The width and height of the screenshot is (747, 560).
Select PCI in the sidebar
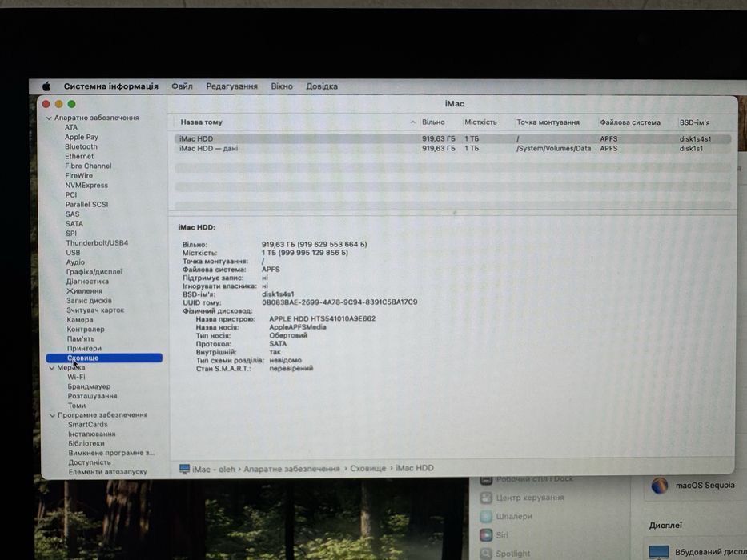71,194
